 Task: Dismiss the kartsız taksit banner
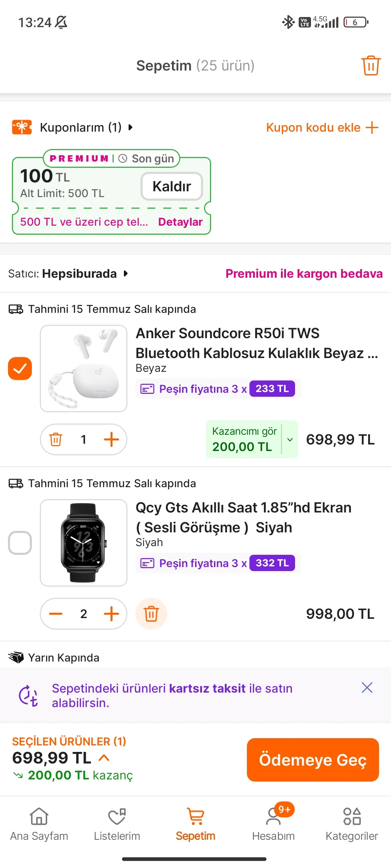[367, 688]
